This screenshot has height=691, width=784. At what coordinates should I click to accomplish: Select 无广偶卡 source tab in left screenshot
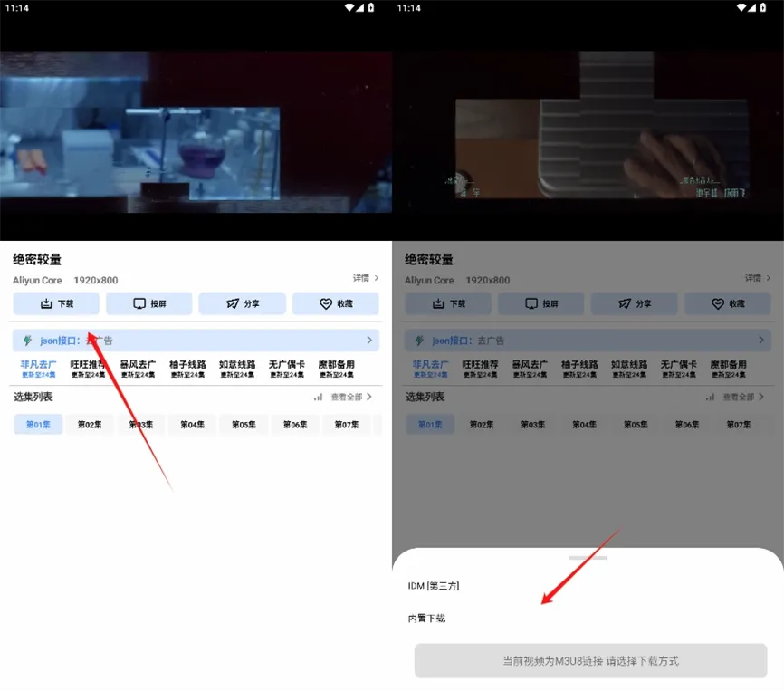click(286, 369)
